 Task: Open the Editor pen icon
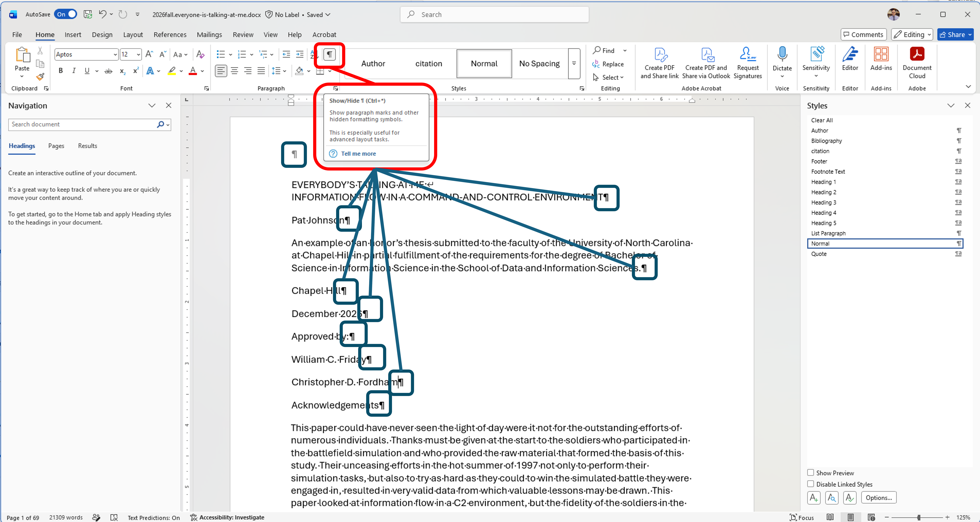click(x=850, y=54)
